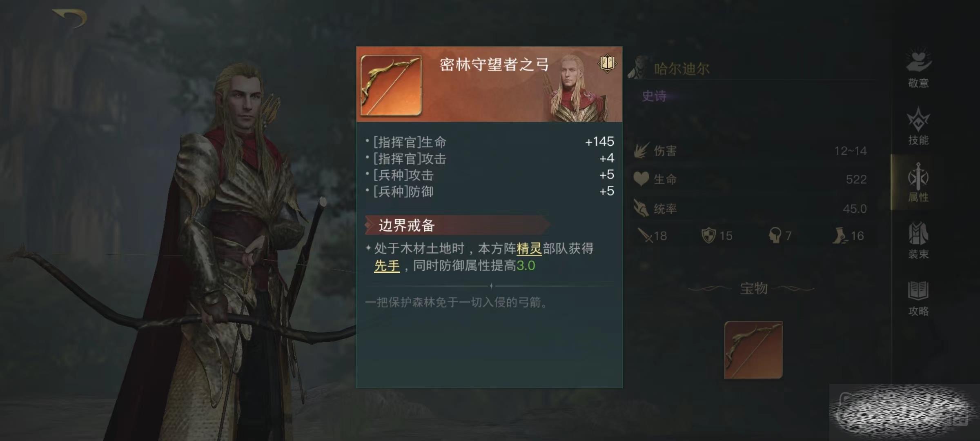Click the boot speed stat icon
Image resolution: width=980 pixels, height=441 pixels.
coord(840,235)
